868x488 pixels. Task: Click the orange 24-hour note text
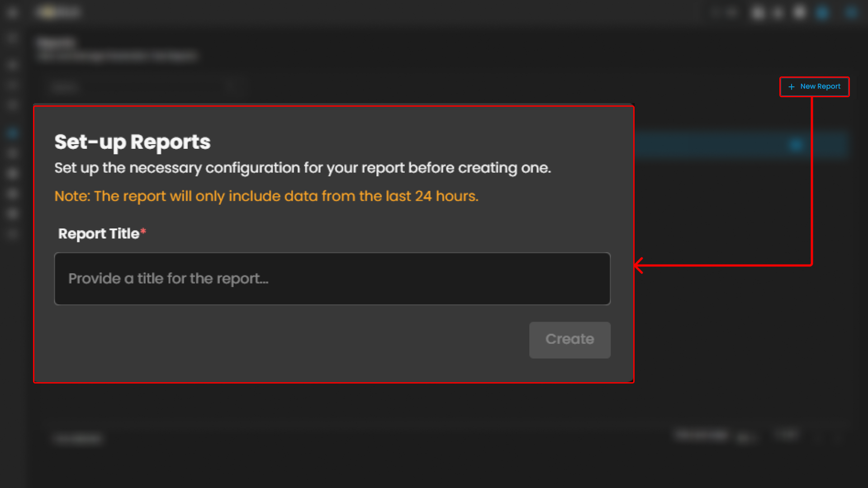point(266,196)
